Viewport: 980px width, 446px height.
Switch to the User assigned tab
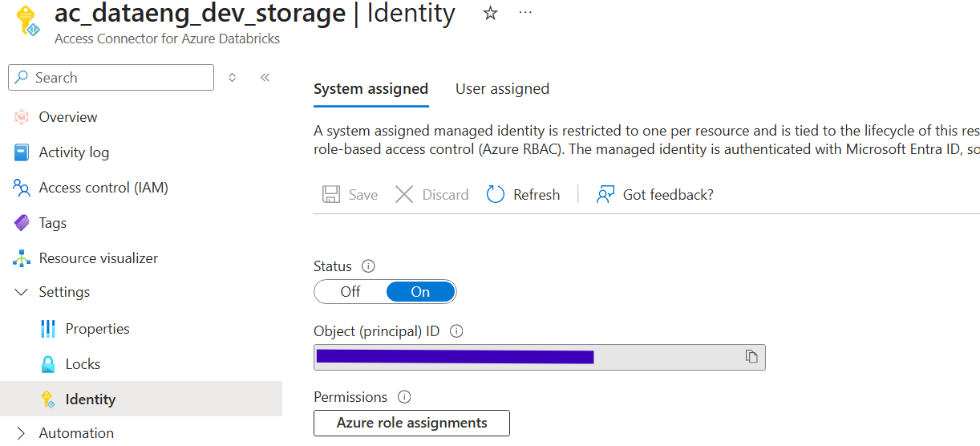[502, 89]
